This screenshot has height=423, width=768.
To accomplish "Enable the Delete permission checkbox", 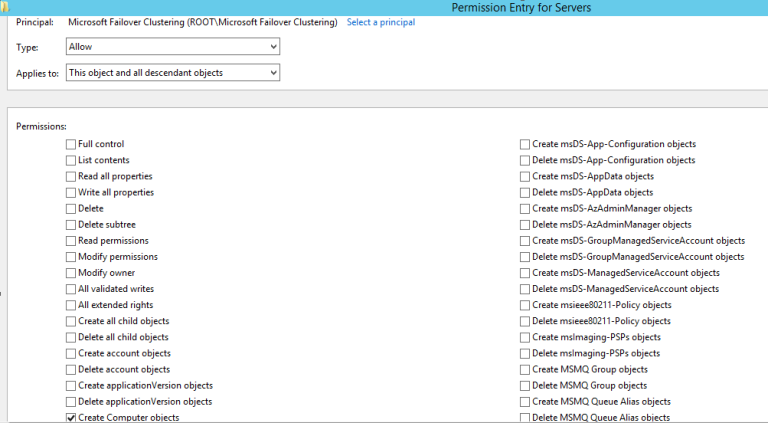I will point(71,209).
